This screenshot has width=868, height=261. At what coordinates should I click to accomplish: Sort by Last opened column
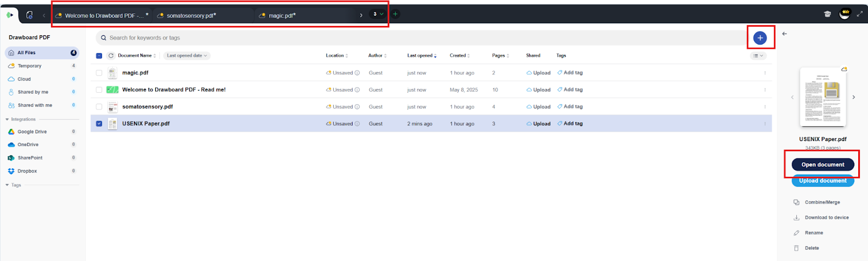422,55
